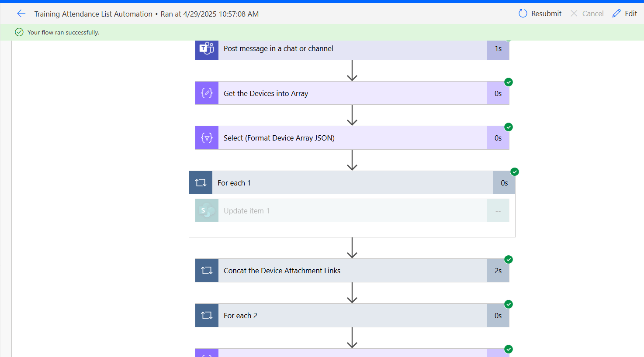Click the Select data operation icon
The width and height of the screenshot is (644, 357).
point(206,137)
